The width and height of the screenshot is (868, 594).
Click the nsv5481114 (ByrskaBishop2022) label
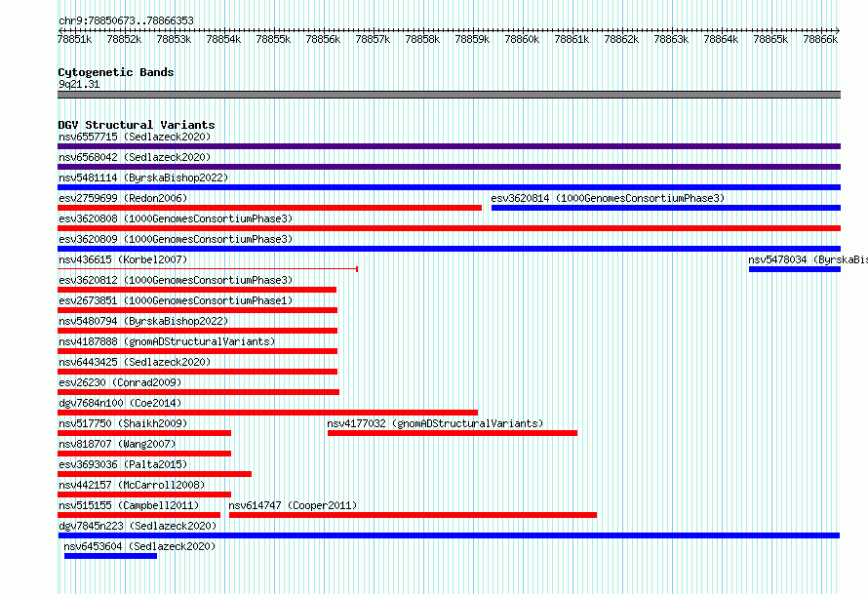click(x=143, y=178)
